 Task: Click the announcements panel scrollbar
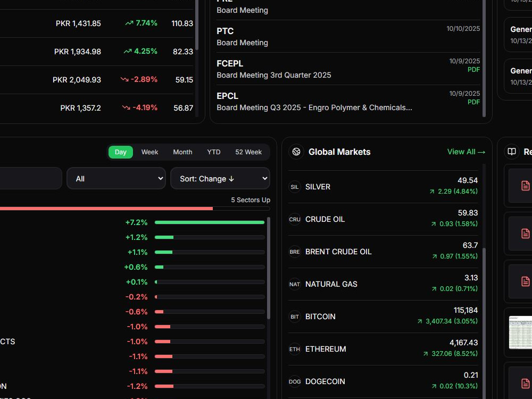[x=484, y=59]
